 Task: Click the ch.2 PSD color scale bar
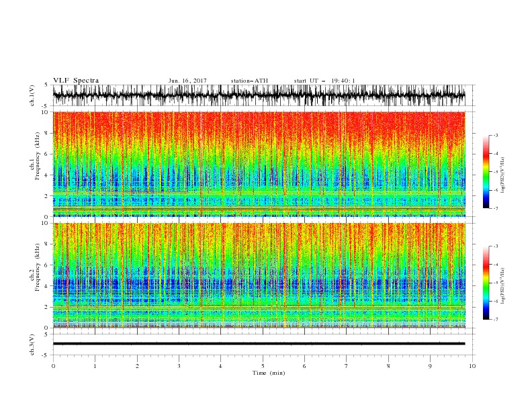[486, 283]
